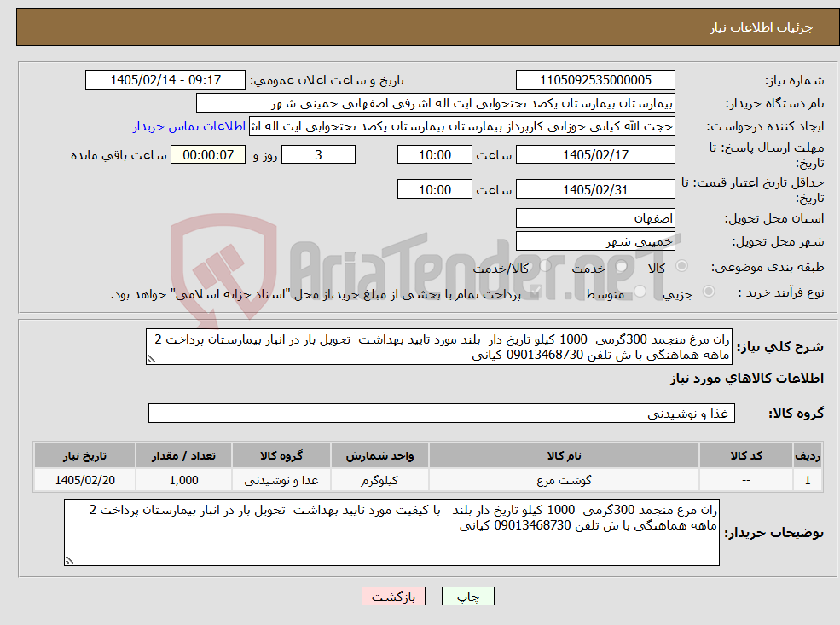
Task: Click the remaining days field showing 3
Action: (318, 155)
